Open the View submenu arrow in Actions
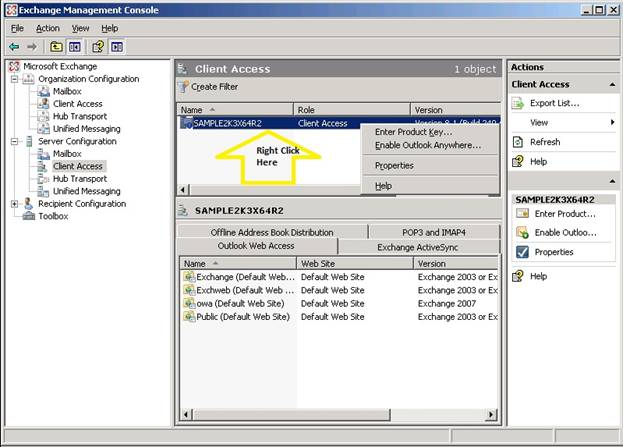Image resolution: width=623 pixels, height=447 pixels. [612, 122]
